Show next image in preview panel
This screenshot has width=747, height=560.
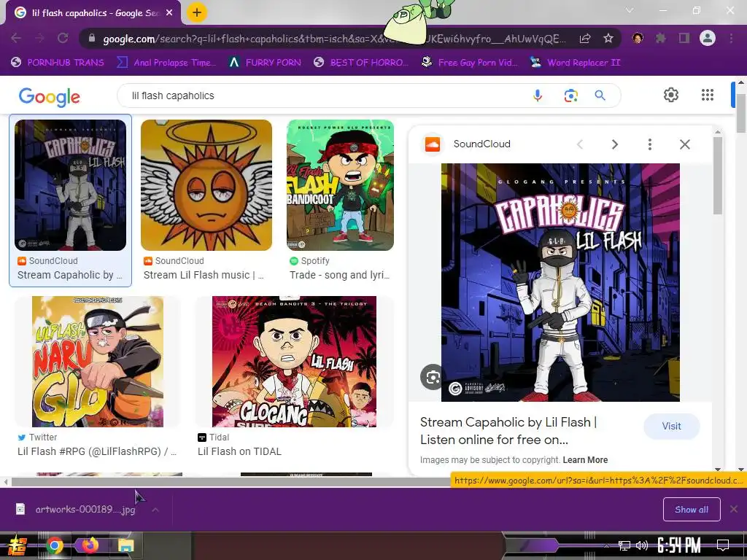click(614, 144)
